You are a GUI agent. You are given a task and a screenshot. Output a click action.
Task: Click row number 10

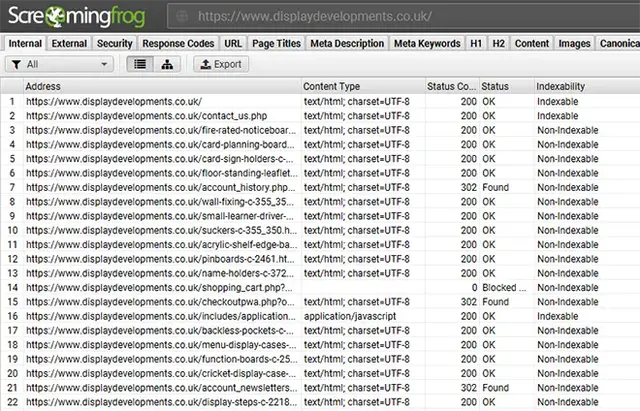pos(13,230)
